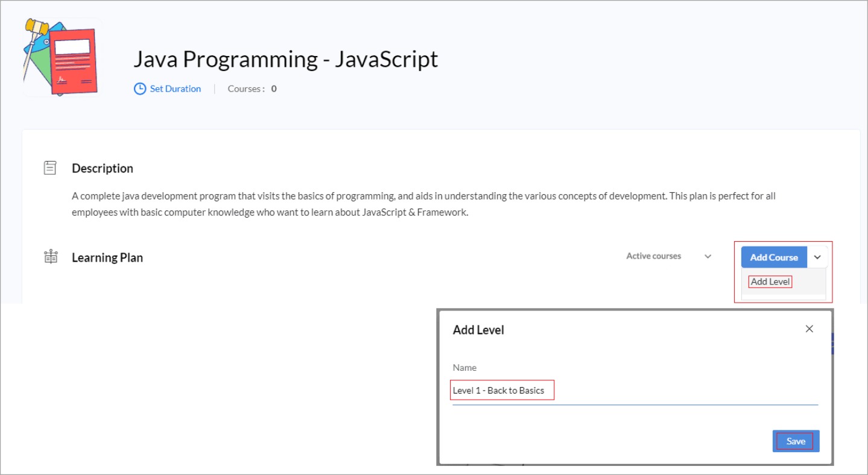The width and height of the screenshot is (868, 475).
Task: Click the Learning Plan hierarchy icon
Action: point(51,257)
